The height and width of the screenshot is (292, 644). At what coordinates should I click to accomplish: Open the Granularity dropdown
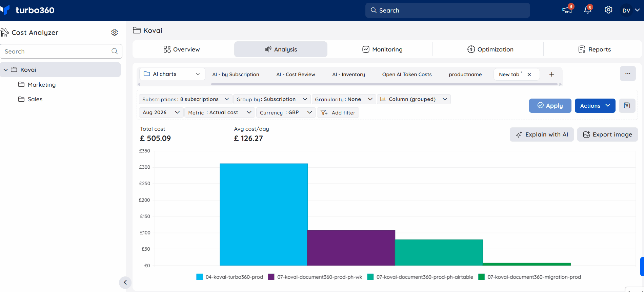tap(344, 99)
